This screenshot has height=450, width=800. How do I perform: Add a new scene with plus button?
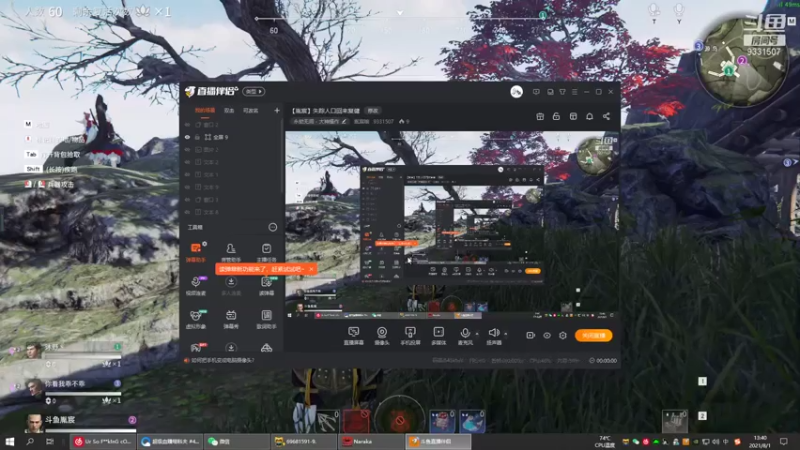(x=277, y=110)
